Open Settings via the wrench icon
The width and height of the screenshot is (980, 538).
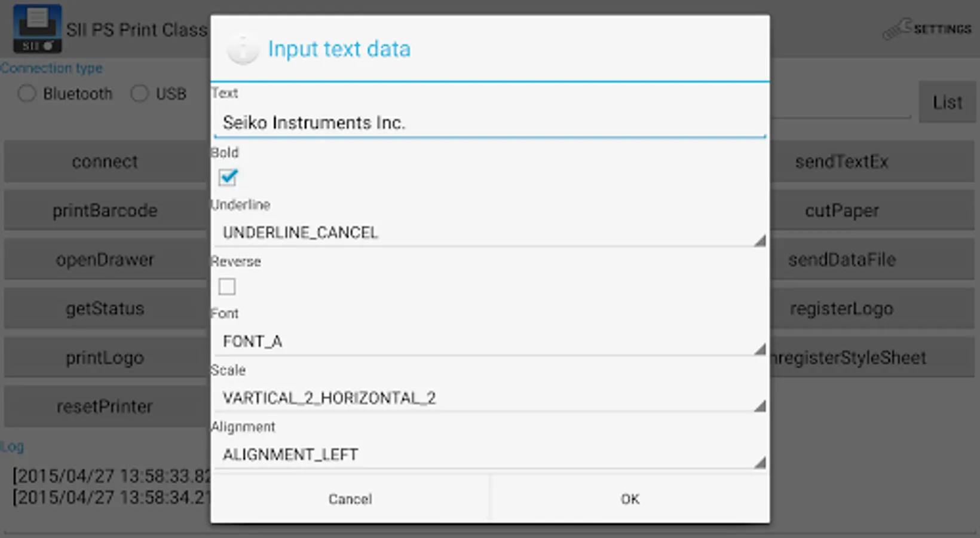(x=896, y=29)
